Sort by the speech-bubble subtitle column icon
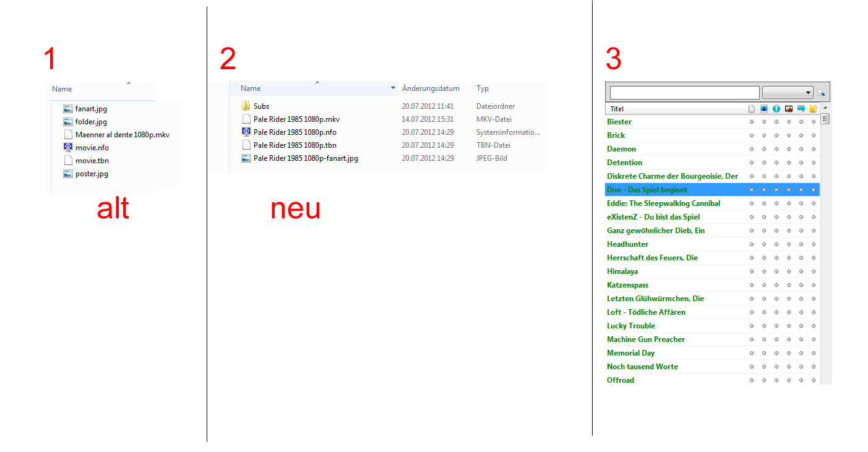868x452 pixels. (801, 109)
